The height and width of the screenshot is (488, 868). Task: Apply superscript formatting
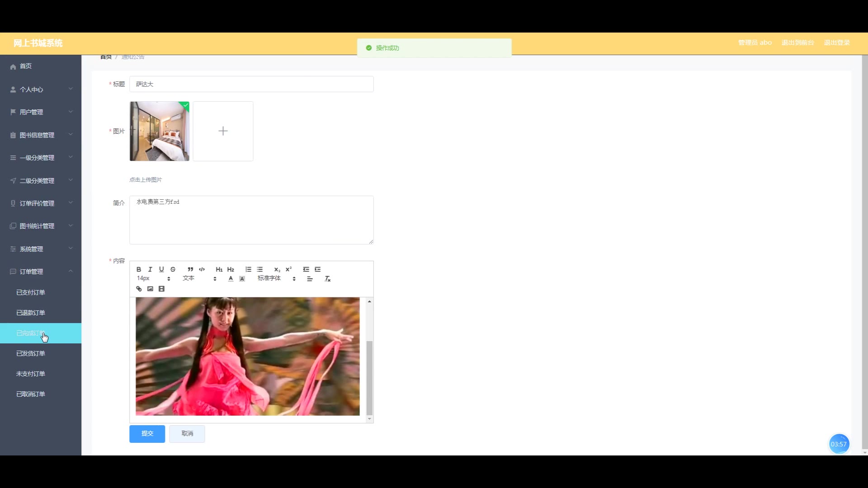(288, 269)
